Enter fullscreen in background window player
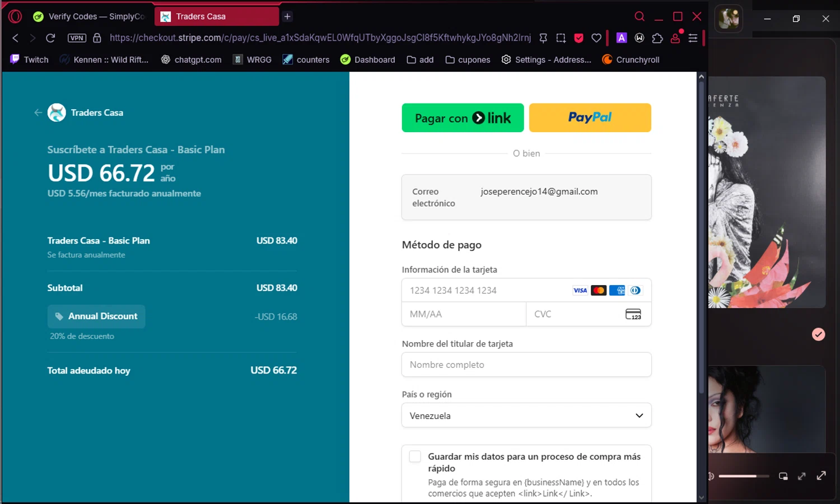 [x=822, y=475]
